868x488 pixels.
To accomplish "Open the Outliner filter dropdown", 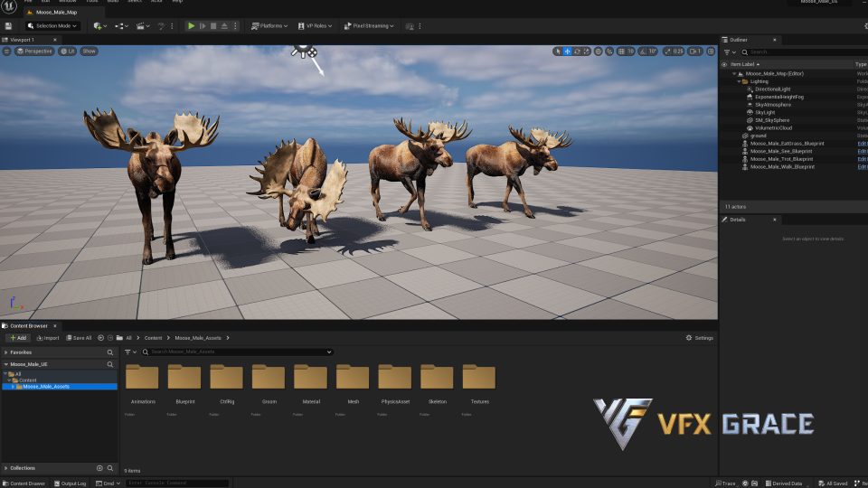I will click(730, 52).
